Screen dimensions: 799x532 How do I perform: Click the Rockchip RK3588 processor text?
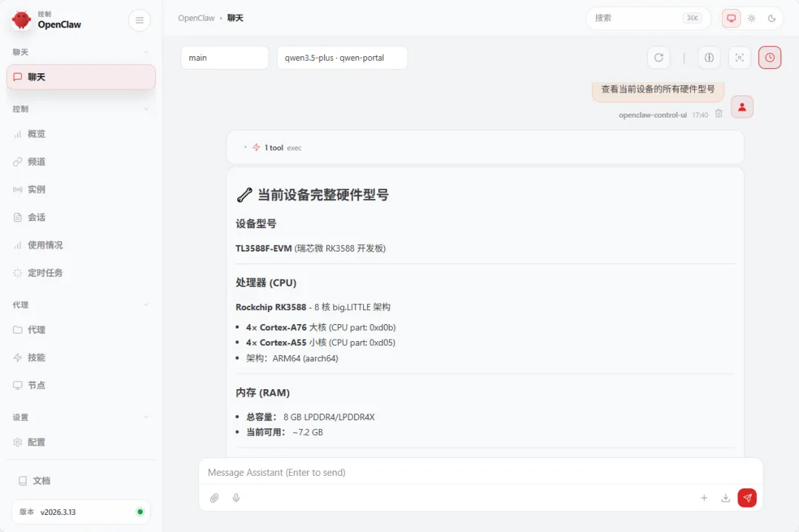[x=271, y=307]
